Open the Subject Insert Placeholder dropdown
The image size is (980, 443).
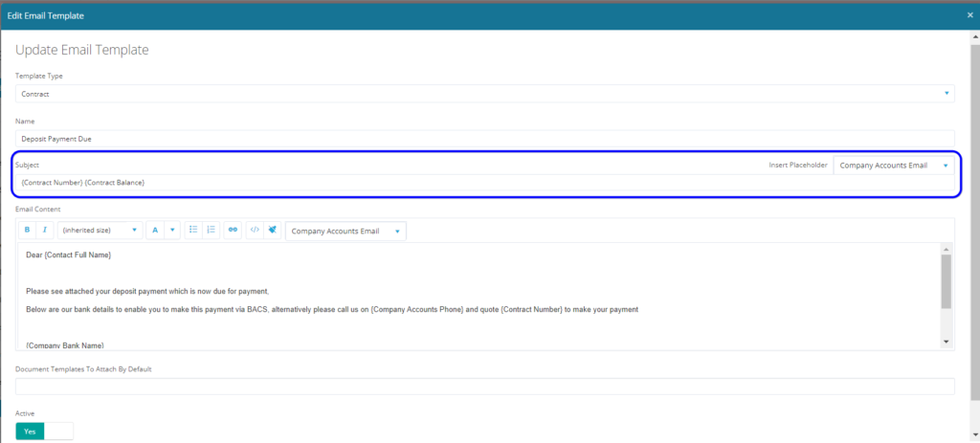895,166
